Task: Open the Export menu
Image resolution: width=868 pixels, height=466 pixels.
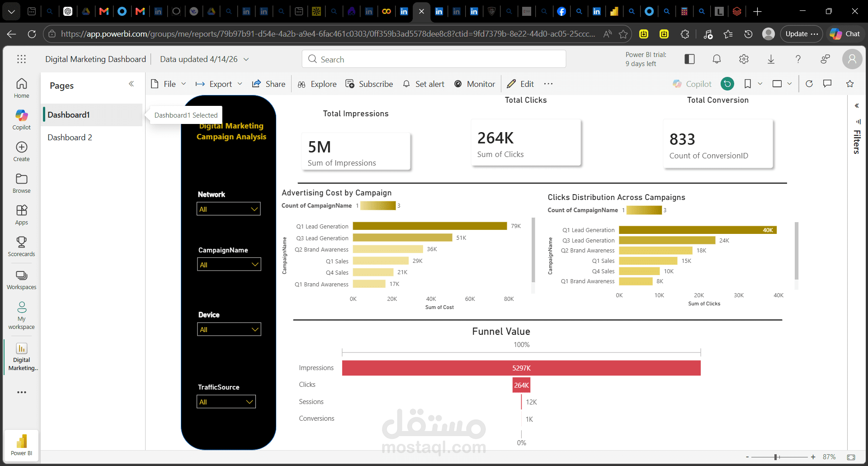Action: 219,84
